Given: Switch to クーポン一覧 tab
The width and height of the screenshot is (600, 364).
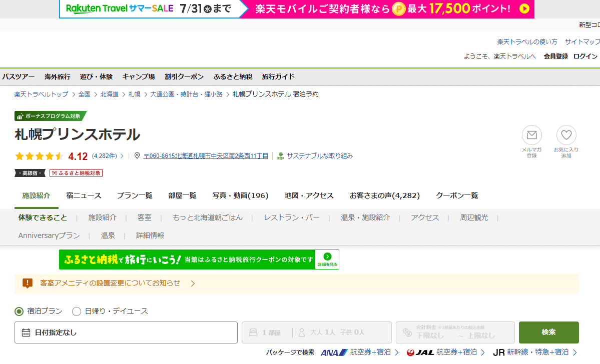Looking at the screenshot, I should coord(457,195).
